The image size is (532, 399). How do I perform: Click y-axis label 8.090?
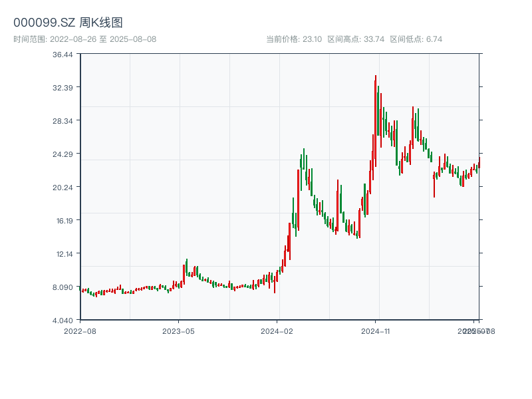click(63, 287)
